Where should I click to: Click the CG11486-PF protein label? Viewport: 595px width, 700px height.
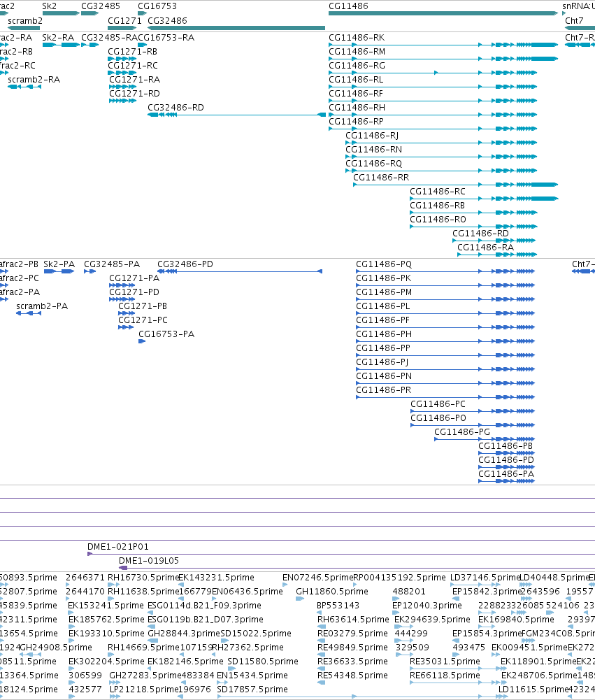pos(382,320)
